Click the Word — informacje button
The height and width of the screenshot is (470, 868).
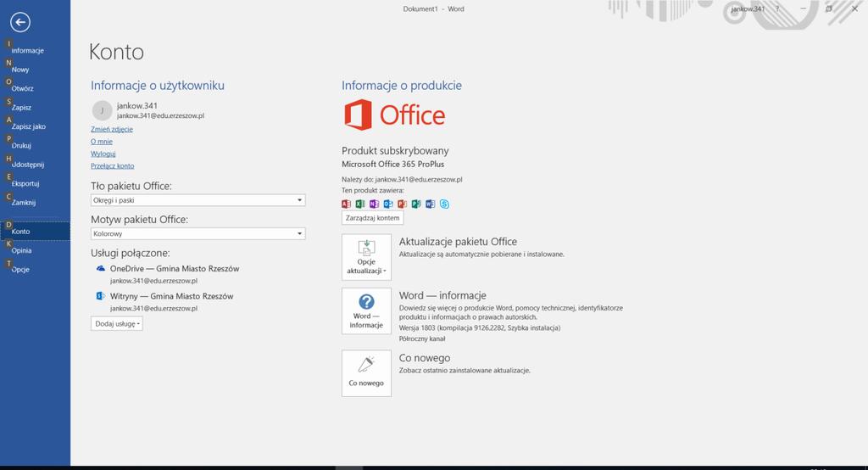tap(366, 311)
